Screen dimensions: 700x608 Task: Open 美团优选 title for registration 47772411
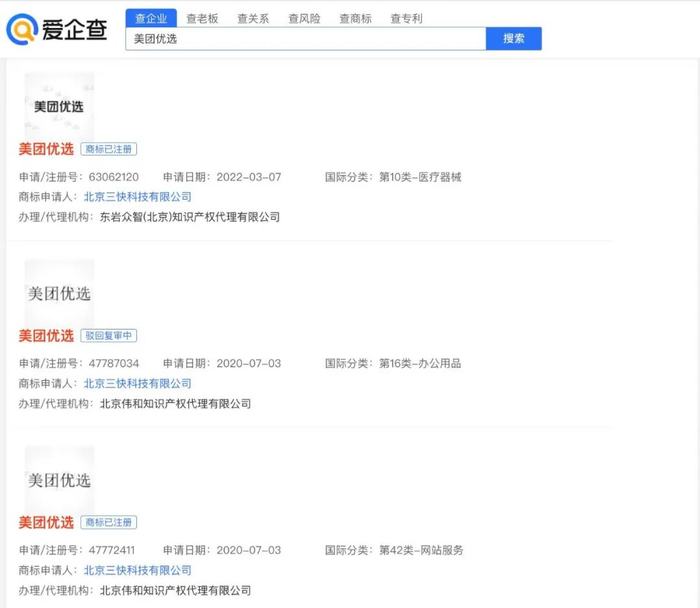[x=46, y=523]
